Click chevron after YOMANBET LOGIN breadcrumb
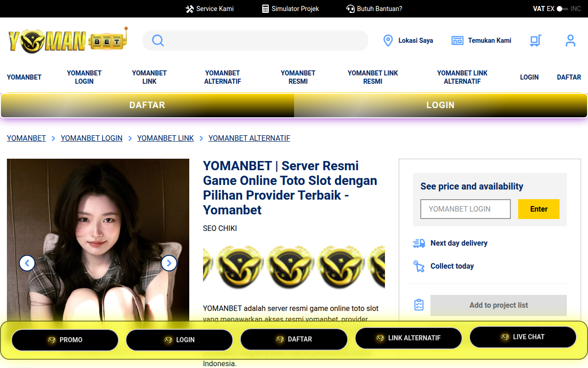 click(130, 138)
